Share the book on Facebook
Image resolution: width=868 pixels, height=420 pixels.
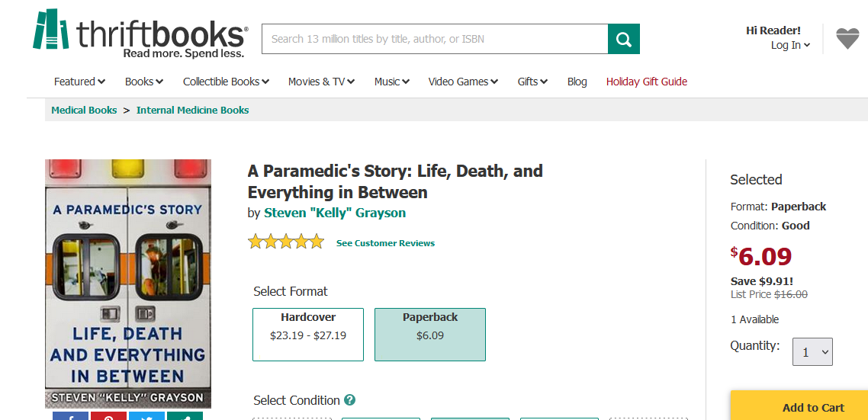point(70,416)
